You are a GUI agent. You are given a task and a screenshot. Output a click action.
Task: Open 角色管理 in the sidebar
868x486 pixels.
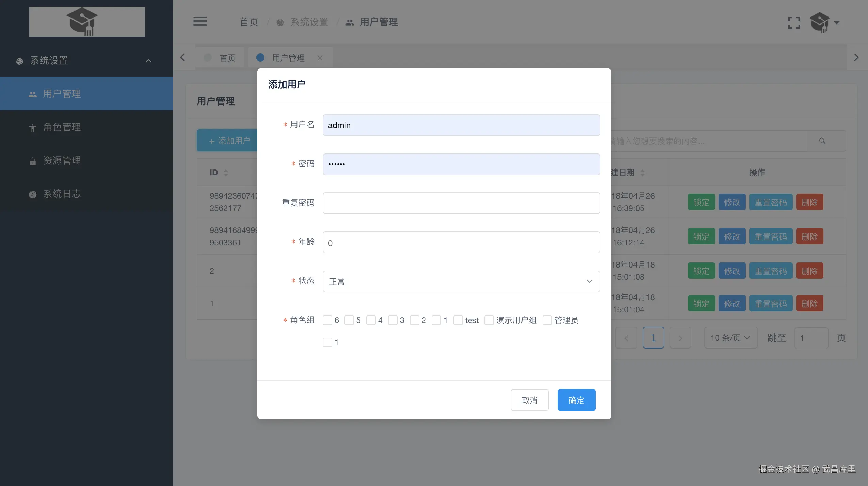point(62,127)
